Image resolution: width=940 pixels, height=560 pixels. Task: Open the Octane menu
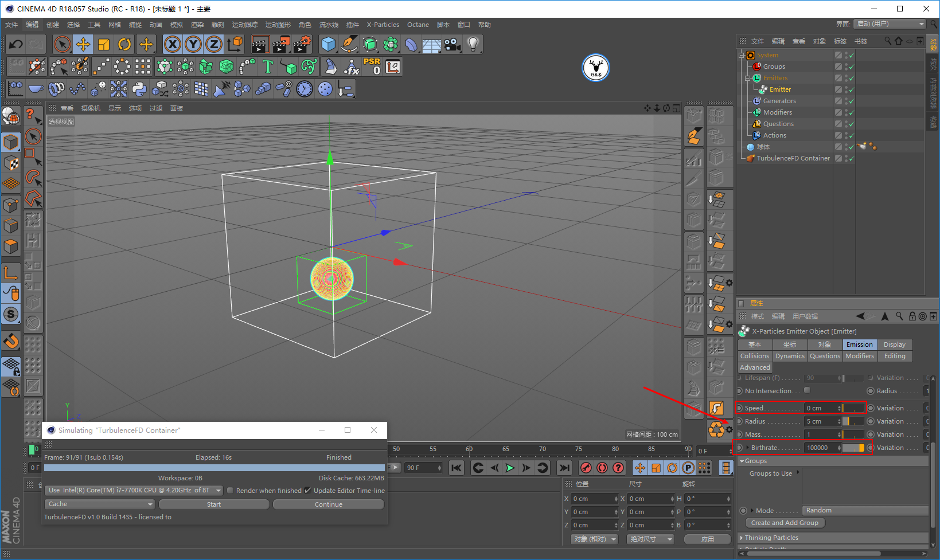click(418, 25)
